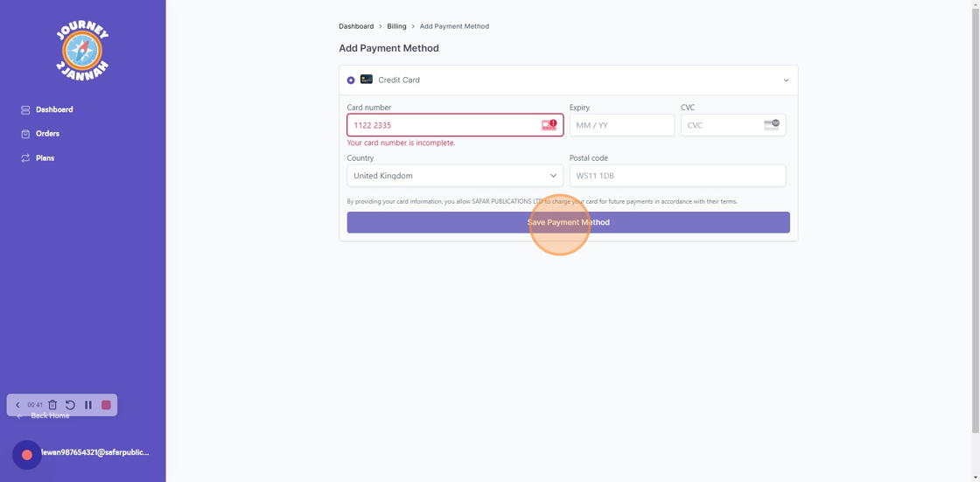This screenshot has width=980, height=482.
Task: Restart the recording with the circular arrow
Action: pyautogui.click(x=70, y=405)
